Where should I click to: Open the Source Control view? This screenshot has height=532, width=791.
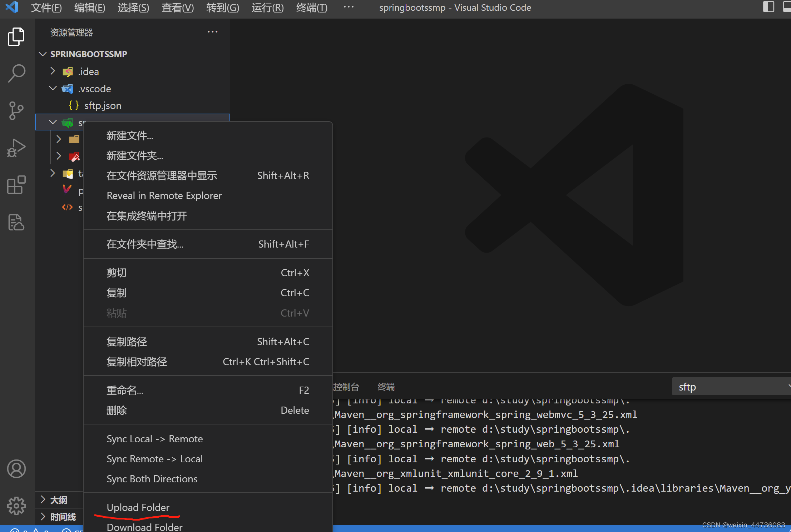click(x=16, y=111)
